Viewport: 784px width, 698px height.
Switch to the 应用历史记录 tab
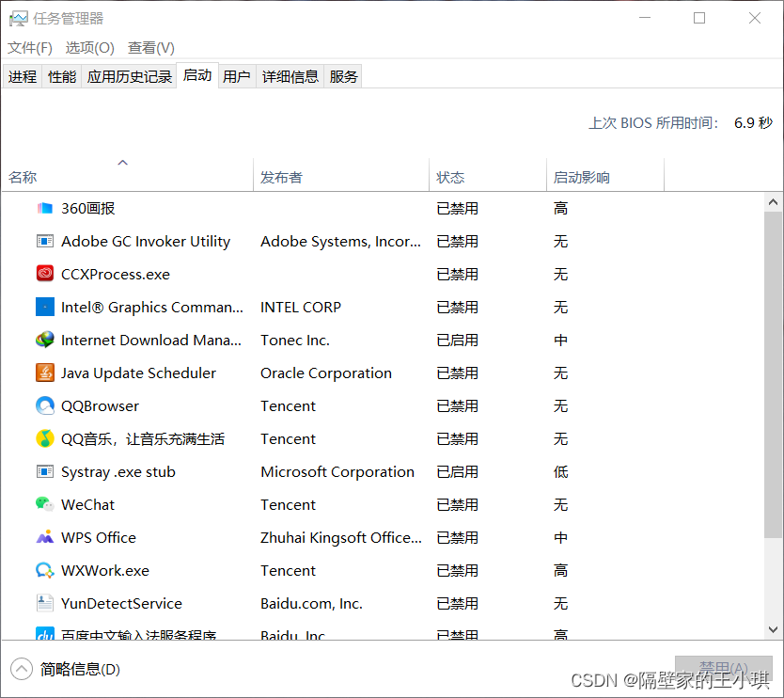tap(130, 76)
